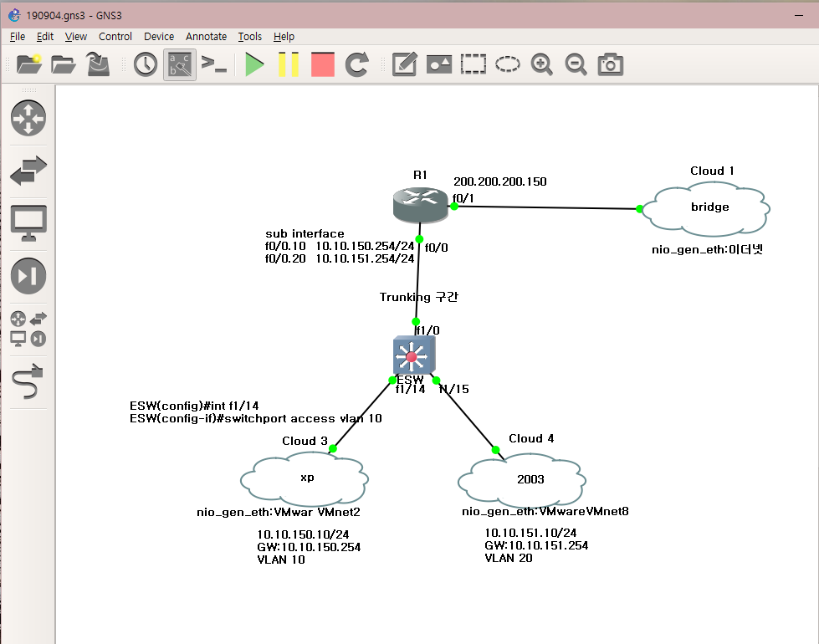Browse routers in the device sidebar
819x644 pixels.
[28, 118]
